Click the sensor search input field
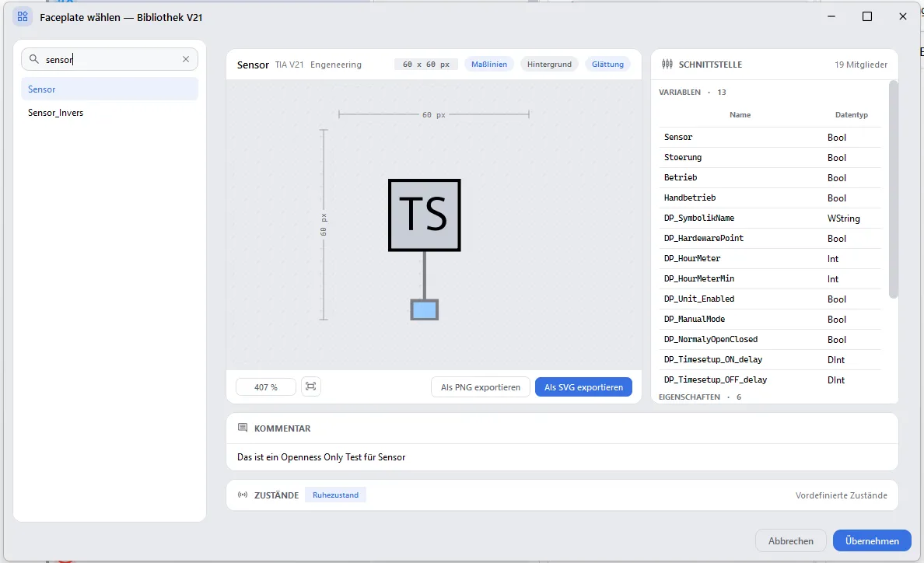 pyautogui.click(x=110, y=59)
